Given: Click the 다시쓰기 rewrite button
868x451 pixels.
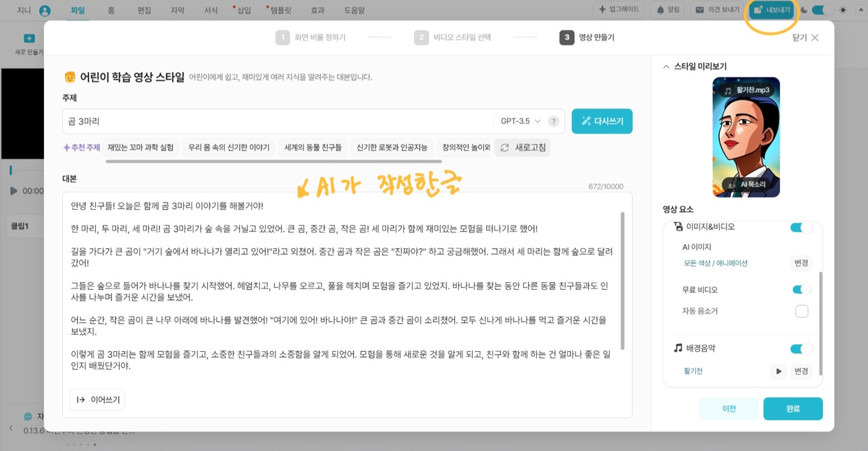Looking at the screenshot, I should (x=602, y=121).
